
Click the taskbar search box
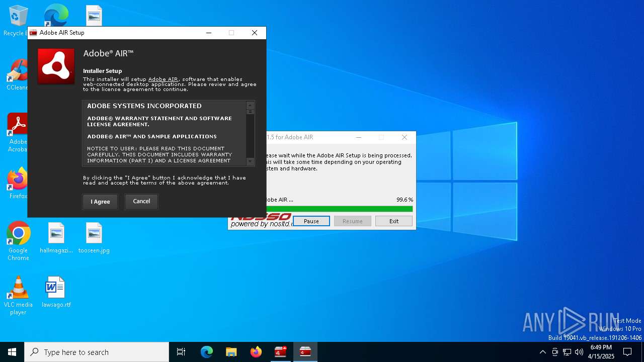pyautogui.click(x=97, y=352)
